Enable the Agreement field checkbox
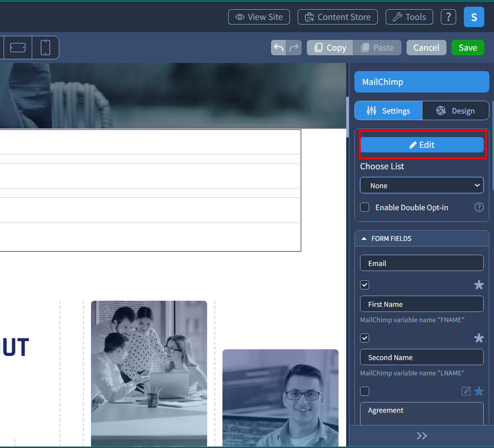 [365, 391]
